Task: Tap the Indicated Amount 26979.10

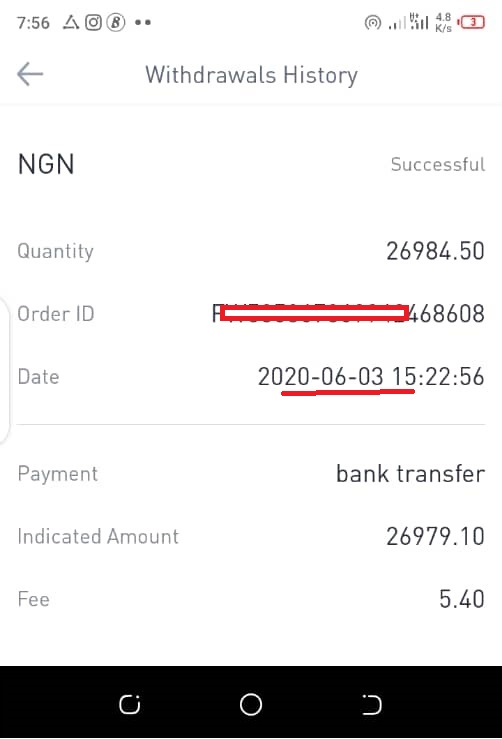Action: coord(436,536)
